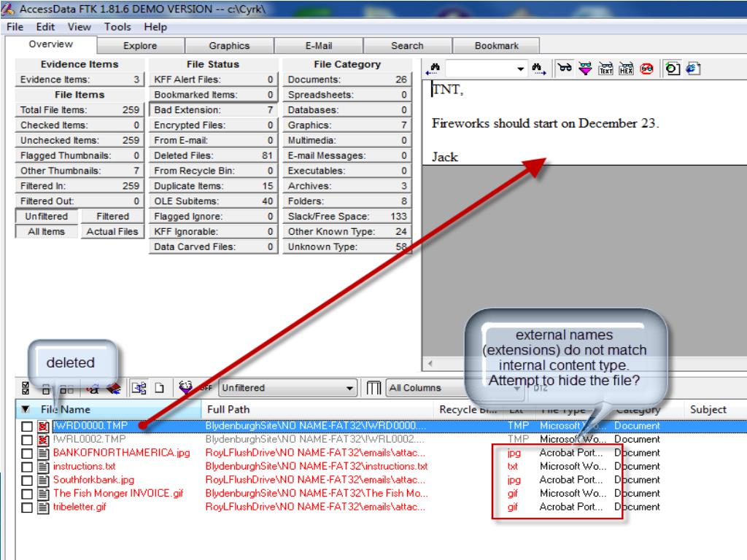Switch to the E-Mail tab
The height and width of the screenshot is (560, 747).
point(319,46)
